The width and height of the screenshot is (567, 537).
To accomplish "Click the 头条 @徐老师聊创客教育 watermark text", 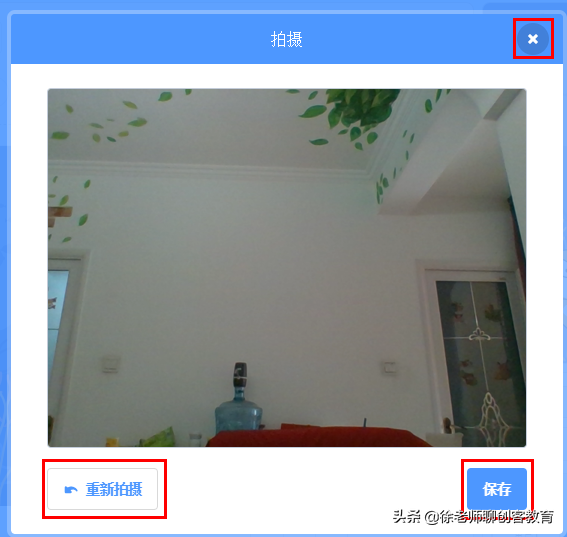I will (x=473, y=517).
